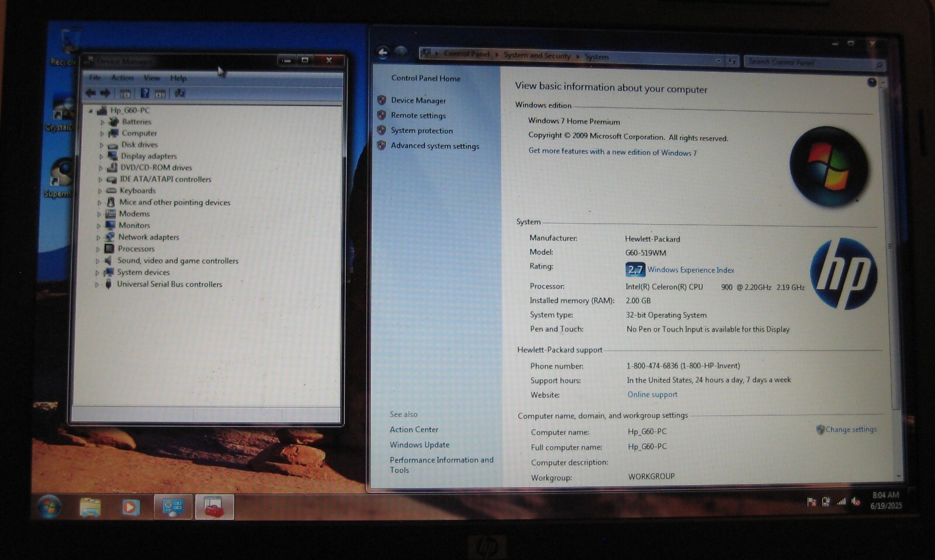935x560 pixels.
Task: Click the clock showing 8:04 AM
Action: [886, 500]
